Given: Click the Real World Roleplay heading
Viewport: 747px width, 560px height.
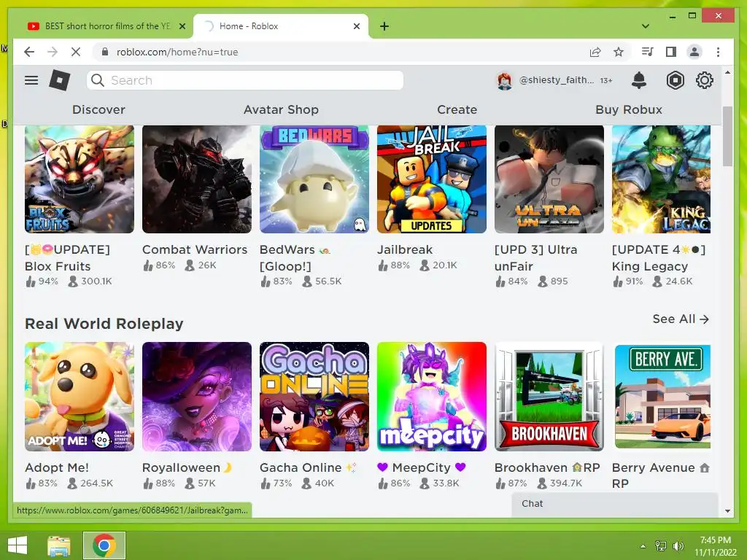Looking at the screenshot, I should 104,324.
